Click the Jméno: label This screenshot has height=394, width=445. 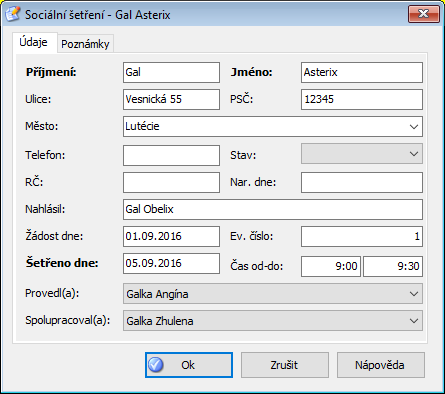click(x=251, y=72)
